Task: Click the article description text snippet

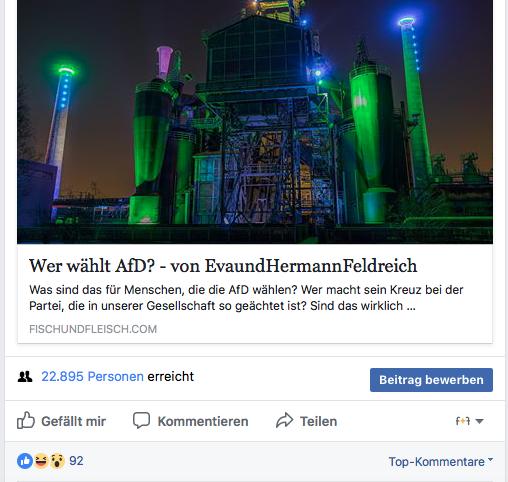Action: coord(246,298)
